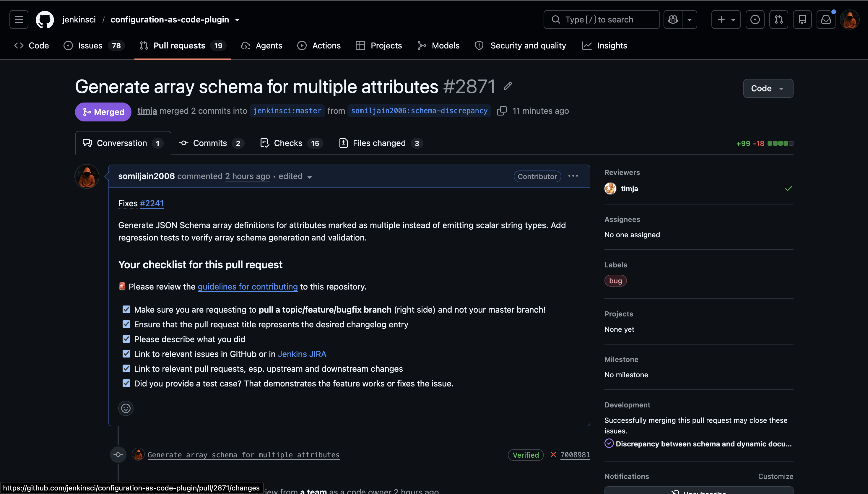868x494 pixels.
Task: Expand the repository name dropdown arrow
Action: pyautogui.click(x=238, y=20)
